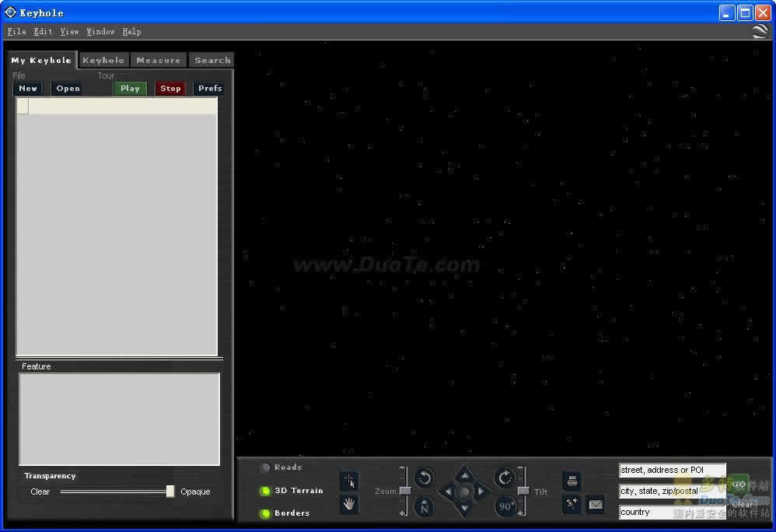
Task: Click the Open file button
Action: (x=68, y=89)
